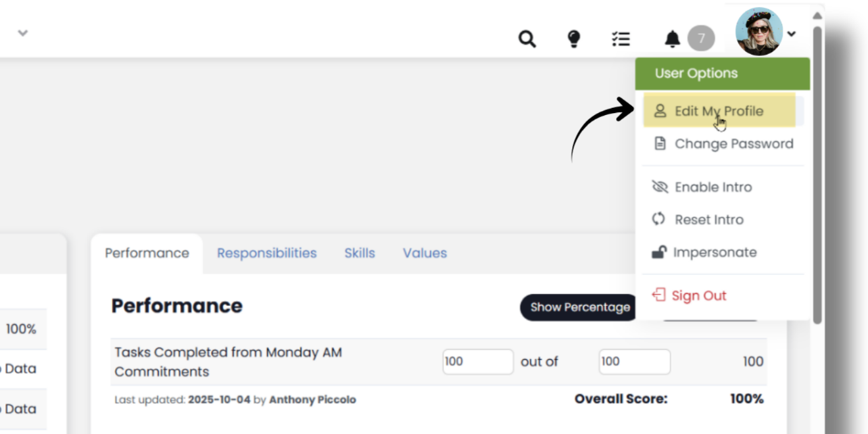Switch to the Responsibilities tab
This screenshot has height=434, width=868.
266,253
